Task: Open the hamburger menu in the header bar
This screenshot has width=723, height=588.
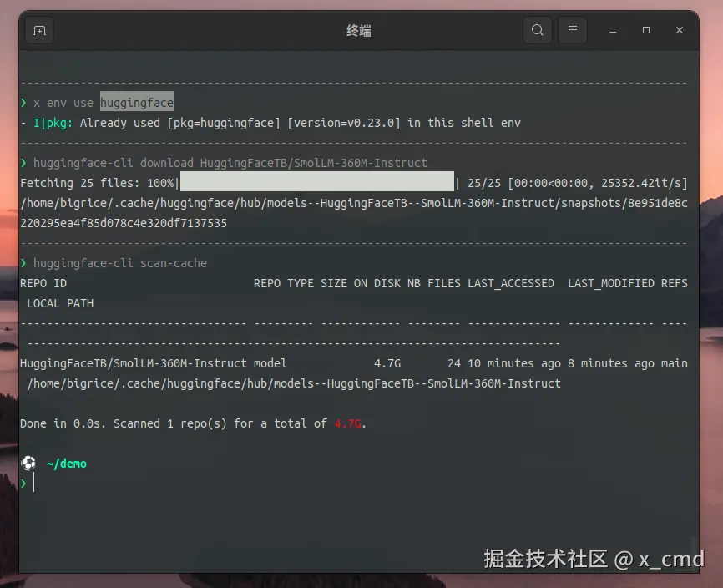Action: pyautogui.click(x=573, y=30)
